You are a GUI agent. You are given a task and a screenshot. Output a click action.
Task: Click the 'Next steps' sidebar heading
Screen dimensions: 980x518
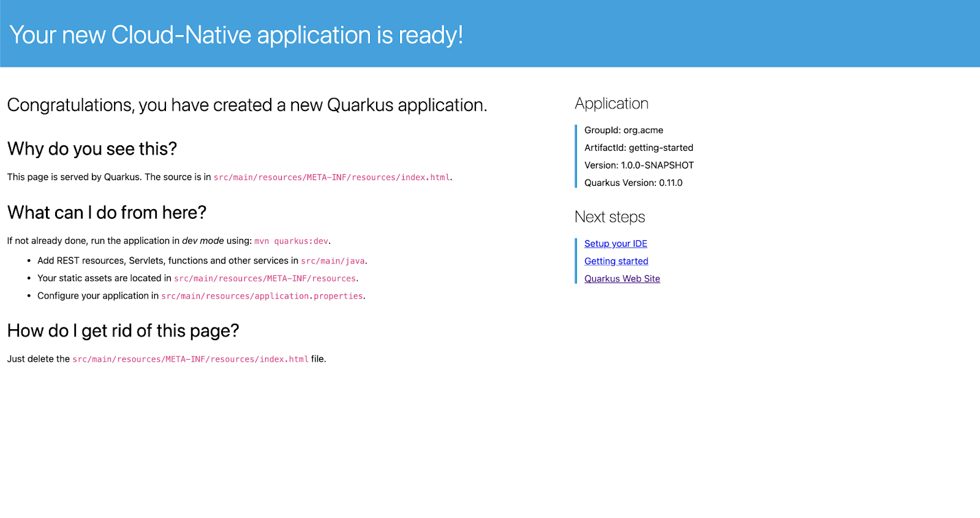[x=609, y=217]
